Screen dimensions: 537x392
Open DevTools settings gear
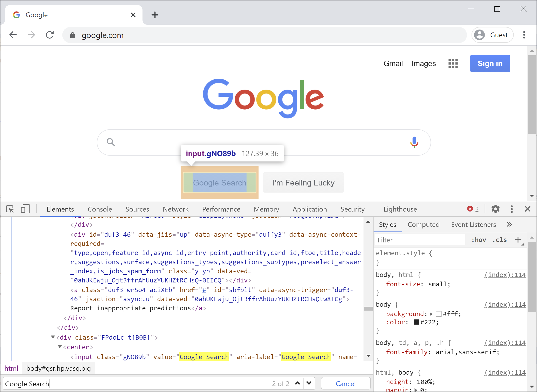pos(495,209)
